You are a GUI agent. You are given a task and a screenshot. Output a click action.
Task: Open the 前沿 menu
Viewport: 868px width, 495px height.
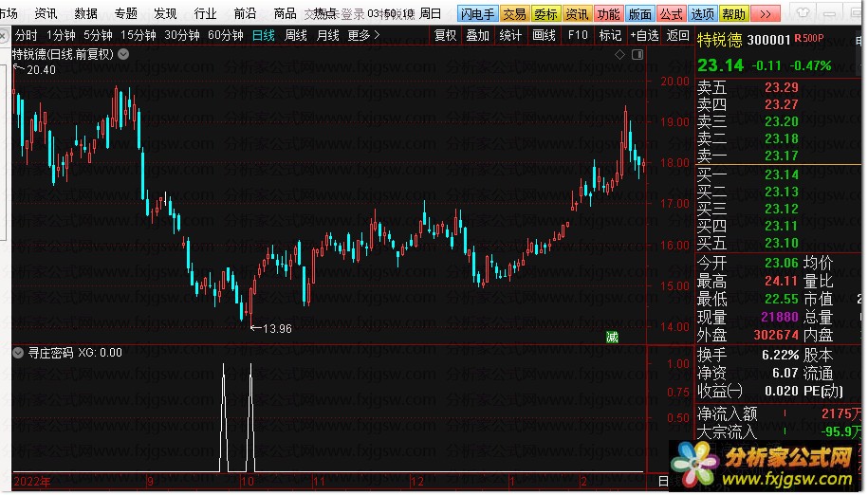(x=246, y=13)
